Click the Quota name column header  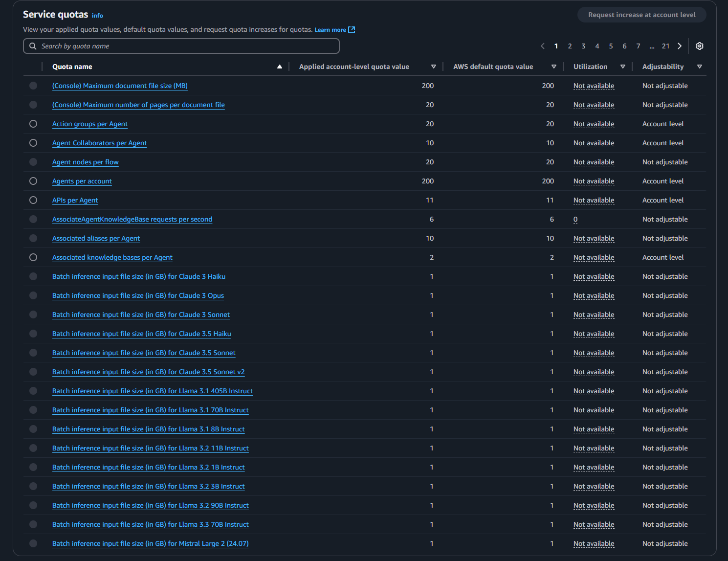click(72, 67)
